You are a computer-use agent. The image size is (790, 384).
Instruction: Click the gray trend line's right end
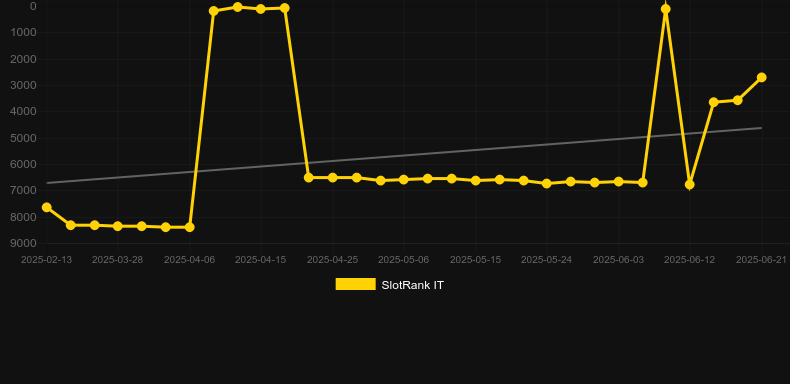[x=761, y=128]
